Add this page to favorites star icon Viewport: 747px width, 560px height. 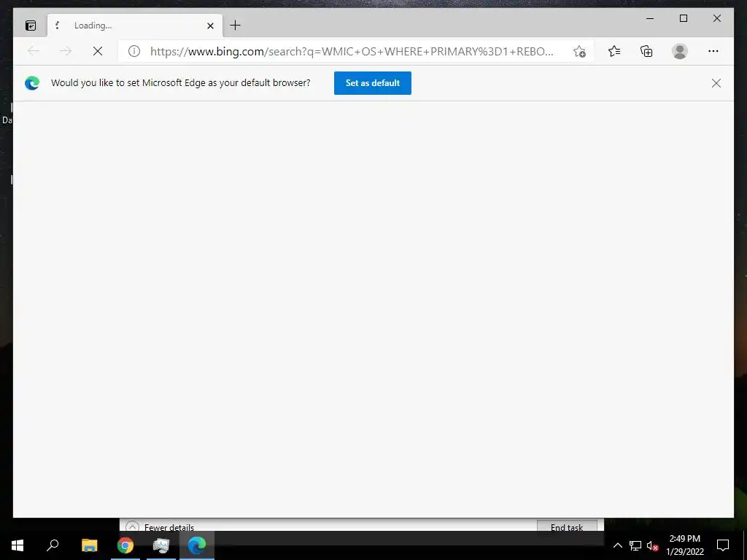coord(579,52)
